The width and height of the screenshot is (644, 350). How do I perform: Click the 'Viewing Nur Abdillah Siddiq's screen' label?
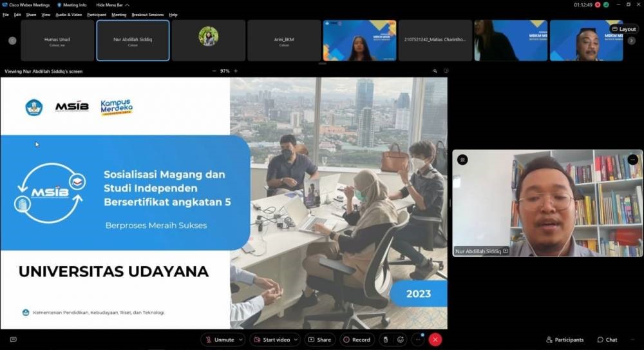click(x=44, y=71)
